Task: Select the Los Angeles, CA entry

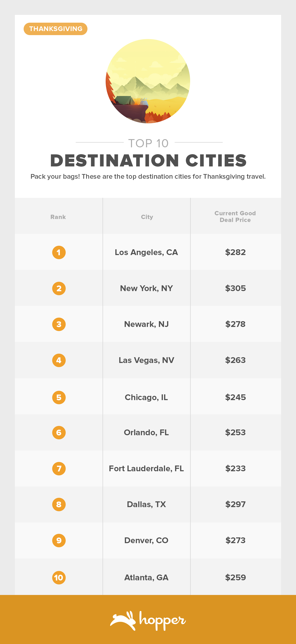Action: [146, 252]
